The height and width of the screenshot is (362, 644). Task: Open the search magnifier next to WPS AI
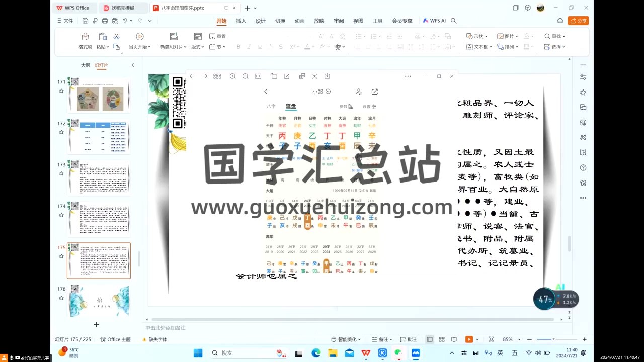point(453,21)
